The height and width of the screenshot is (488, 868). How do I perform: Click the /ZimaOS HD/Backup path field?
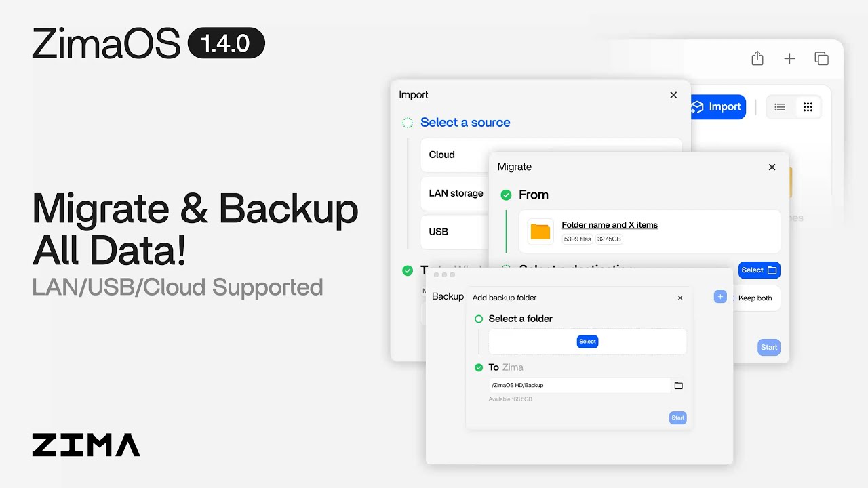pyautogui.click(x=579, y=385)
